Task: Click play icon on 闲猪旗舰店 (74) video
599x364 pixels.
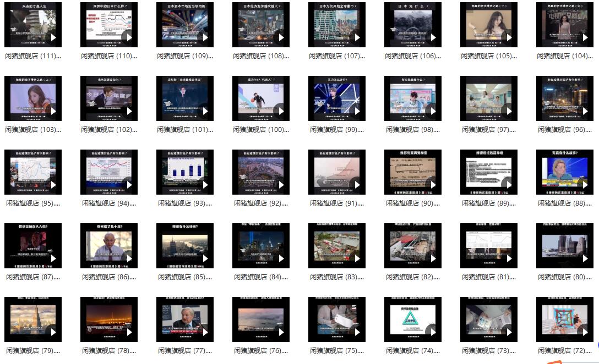Action: [x=432, y=332]
